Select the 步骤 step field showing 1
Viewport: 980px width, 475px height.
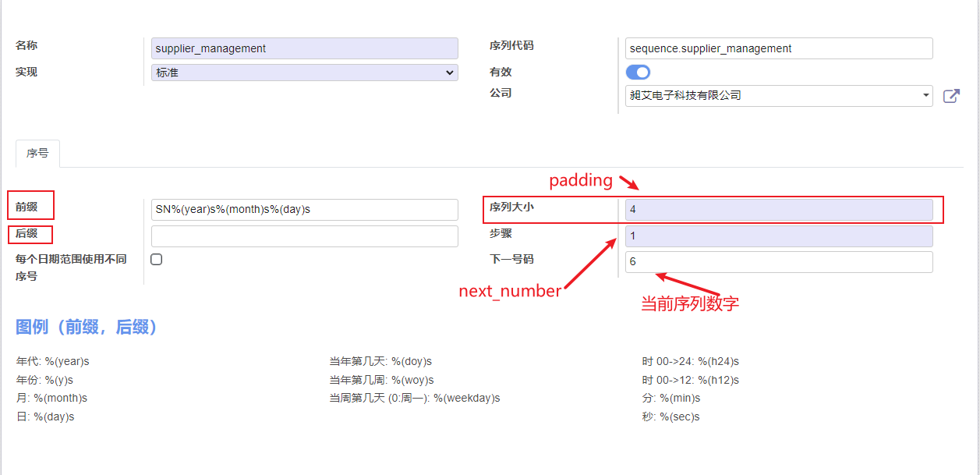778,236
